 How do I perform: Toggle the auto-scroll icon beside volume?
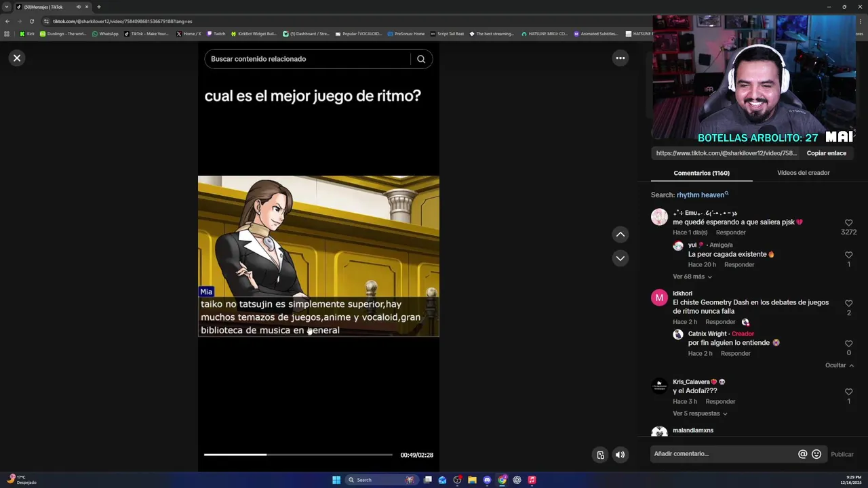pyautogui.click(x=600, y=455)
